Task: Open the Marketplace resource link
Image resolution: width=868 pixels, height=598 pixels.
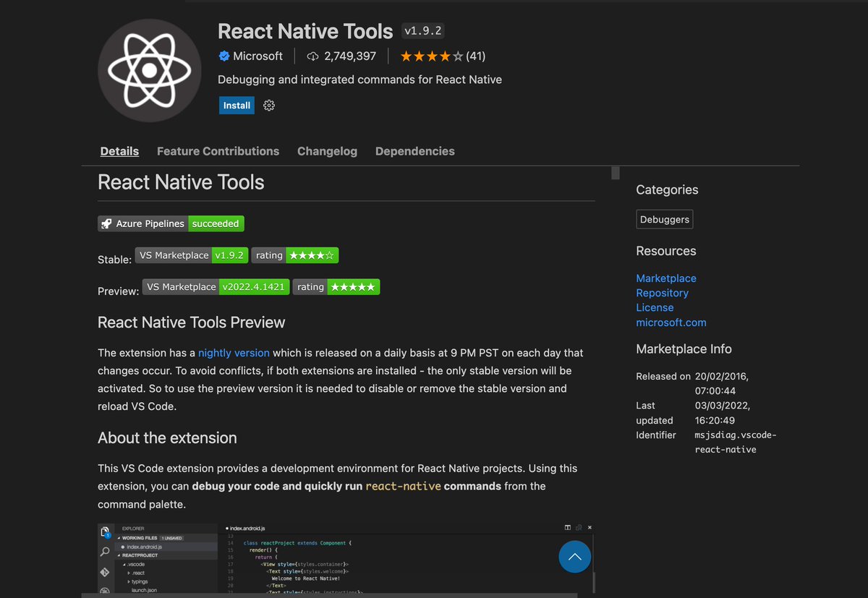Action: pyautogui.click(x=666, y=278)
